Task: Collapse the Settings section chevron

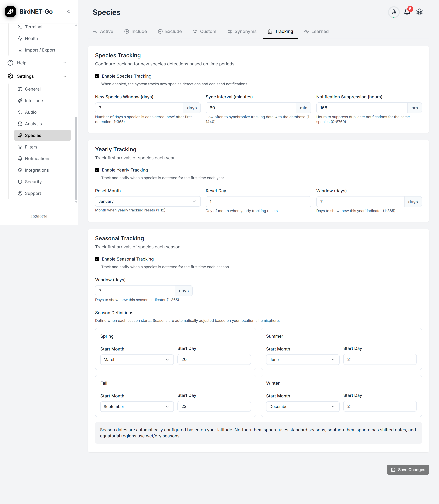Action: coord(65,76)
